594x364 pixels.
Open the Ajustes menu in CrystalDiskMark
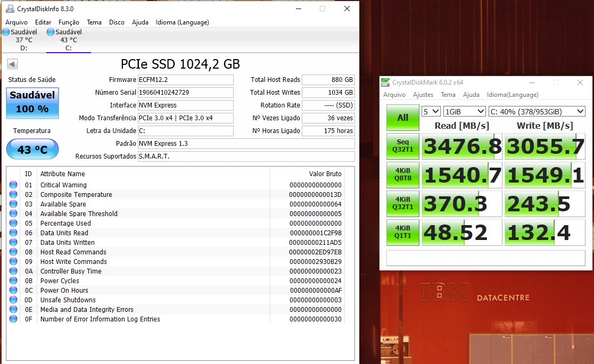pos(423,95)
